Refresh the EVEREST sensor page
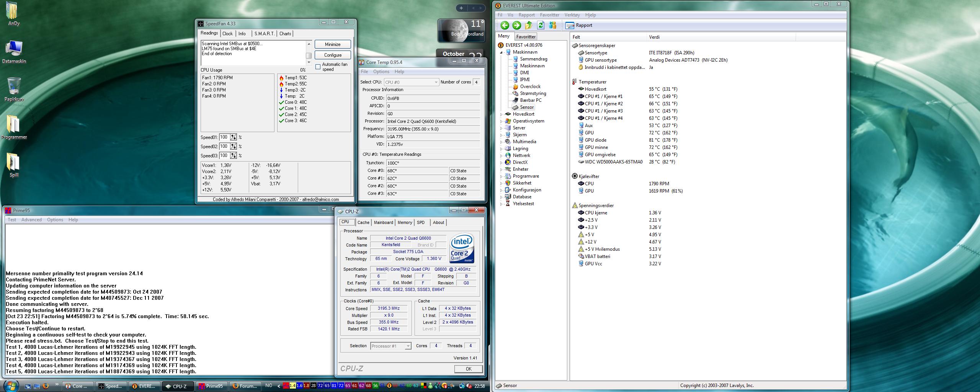Screen dimensions: 980x392 (x=541, y=25)
